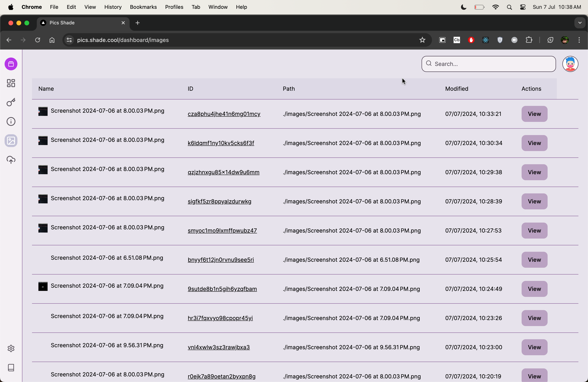View image modified at 10:23:26
The width and height of the screenshot is (588, 382).
pyautogui.click(x=534, y=318)
